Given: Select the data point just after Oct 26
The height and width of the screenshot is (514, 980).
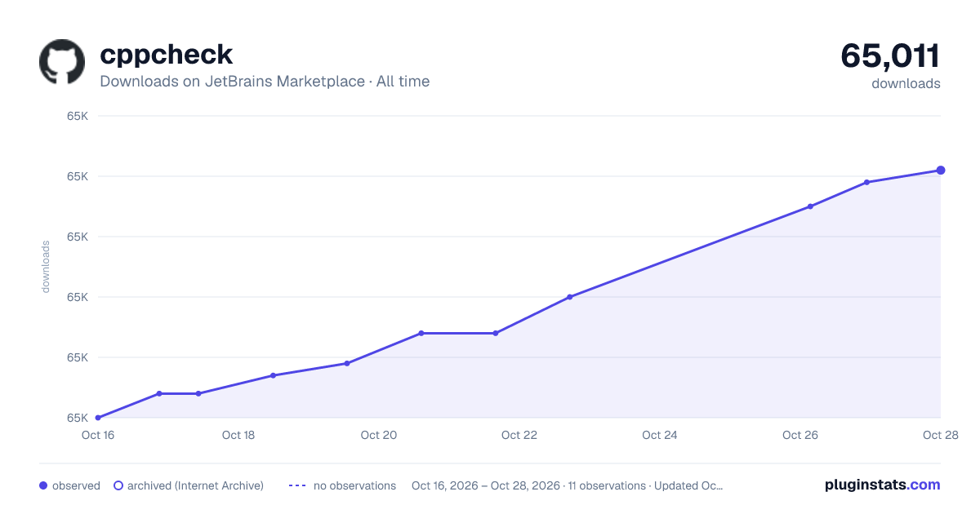Looking at the screenshot, I should [x=810, y=206].
